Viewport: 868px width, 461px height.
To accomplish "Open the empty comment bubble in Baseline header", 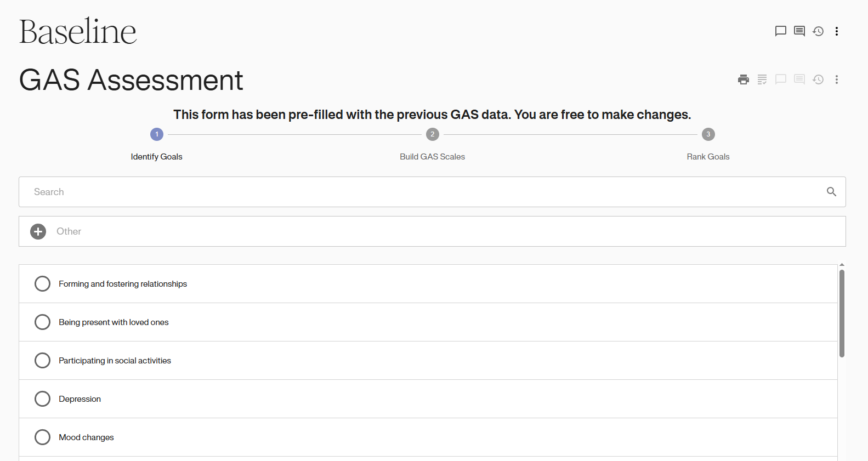I will tap(780, 31).
